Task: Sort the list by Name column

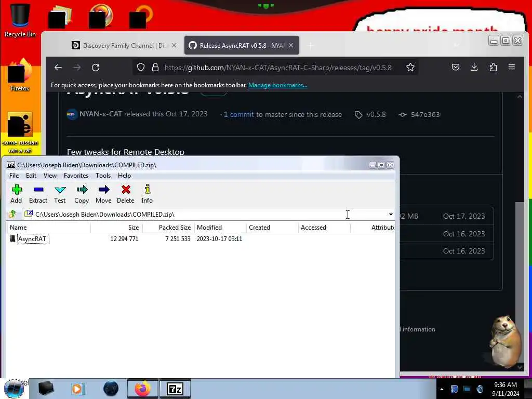Action: tap(48, 228)
